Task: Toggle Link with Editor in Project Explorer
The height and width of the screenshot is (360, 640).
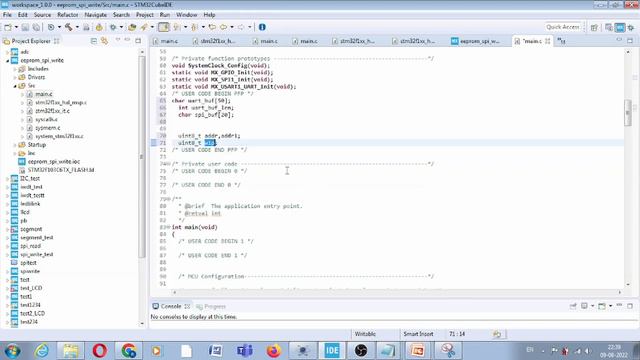Action: [x=104, y=41]
